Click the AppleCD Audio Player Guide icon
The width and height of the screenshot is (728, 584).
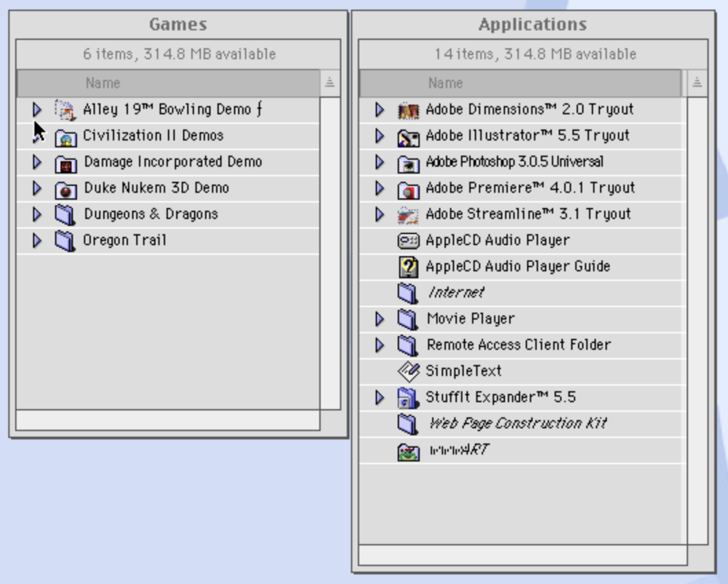(x=409, y=267)
